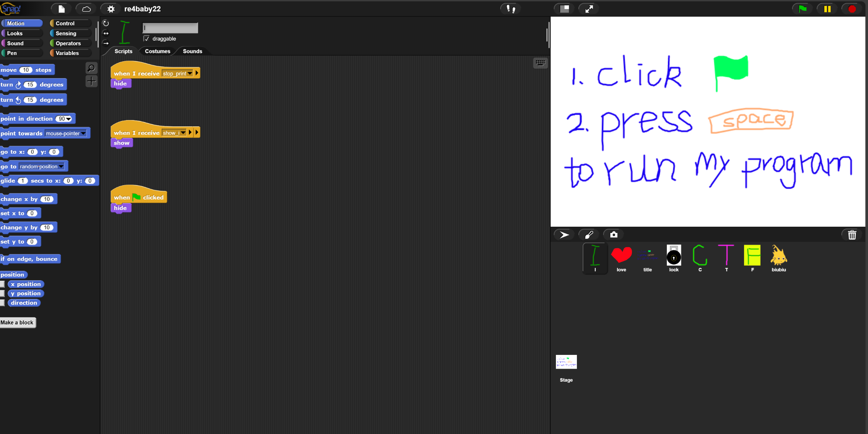Select the title sprite
The width and height of the screenshot is (868, 434).
(648, 258)
